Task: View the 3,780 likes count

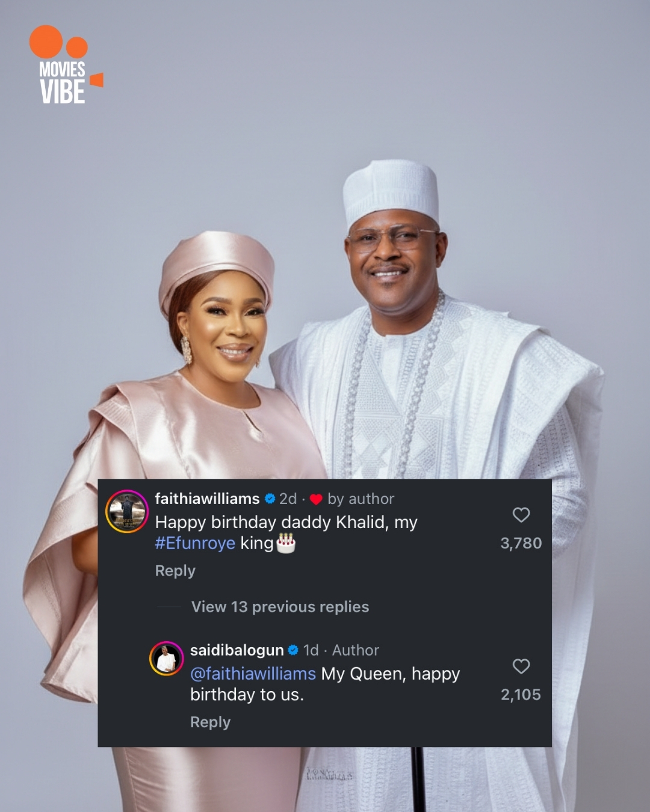Action: 521,543
